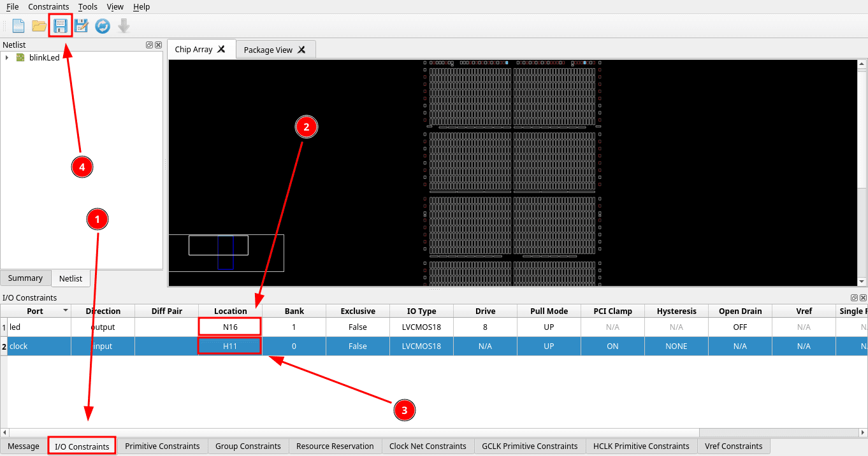868x456 pixels.
Task: Click the clock port cell
Action: tap(39, 346)
